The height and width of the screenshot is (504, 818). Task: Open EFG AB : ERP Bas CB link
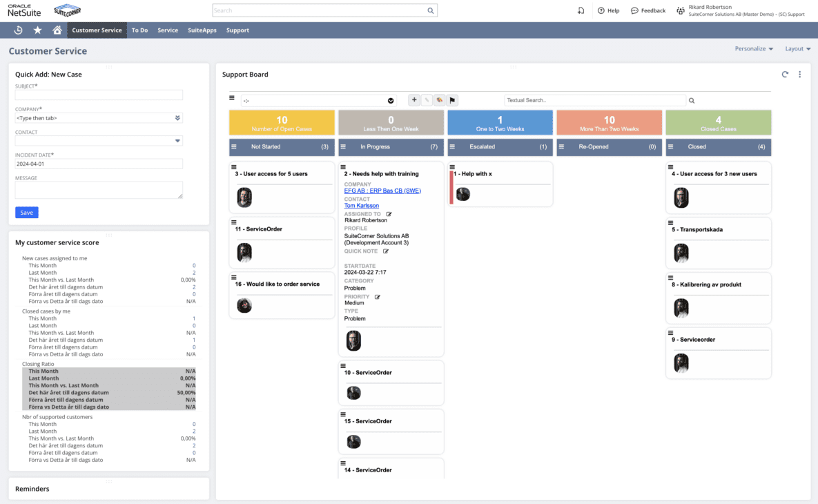click(382, 191)
